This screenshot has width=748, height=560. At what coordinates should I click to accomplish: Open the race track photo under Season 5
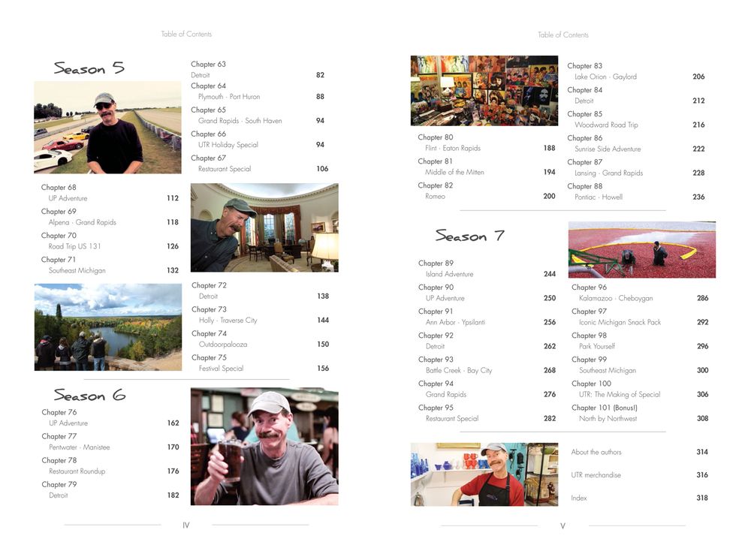[107, 128]
